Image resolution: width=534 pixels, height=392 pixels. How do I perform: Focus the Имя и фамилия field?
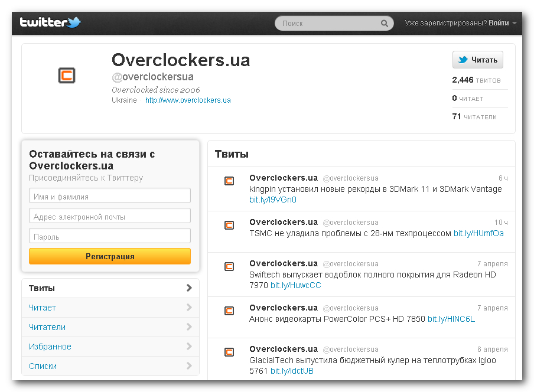110,195
